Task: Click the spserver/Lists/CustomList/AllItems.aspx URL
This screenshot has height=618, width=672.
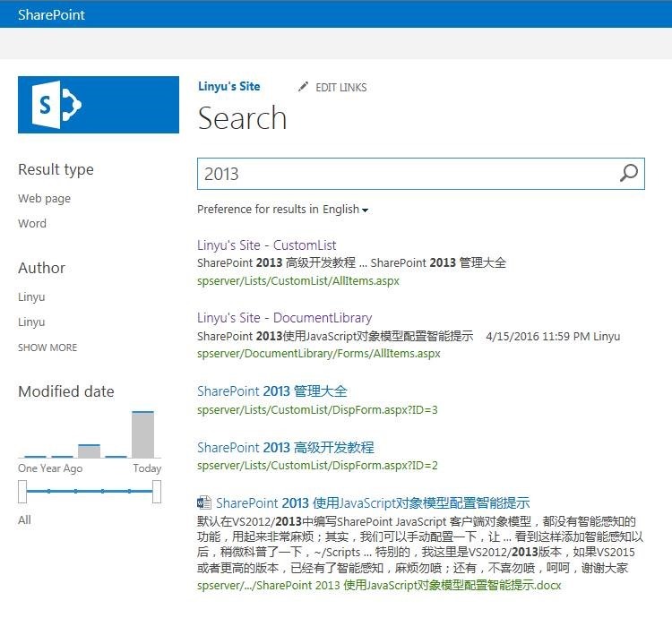Action: tap(298, 281)
